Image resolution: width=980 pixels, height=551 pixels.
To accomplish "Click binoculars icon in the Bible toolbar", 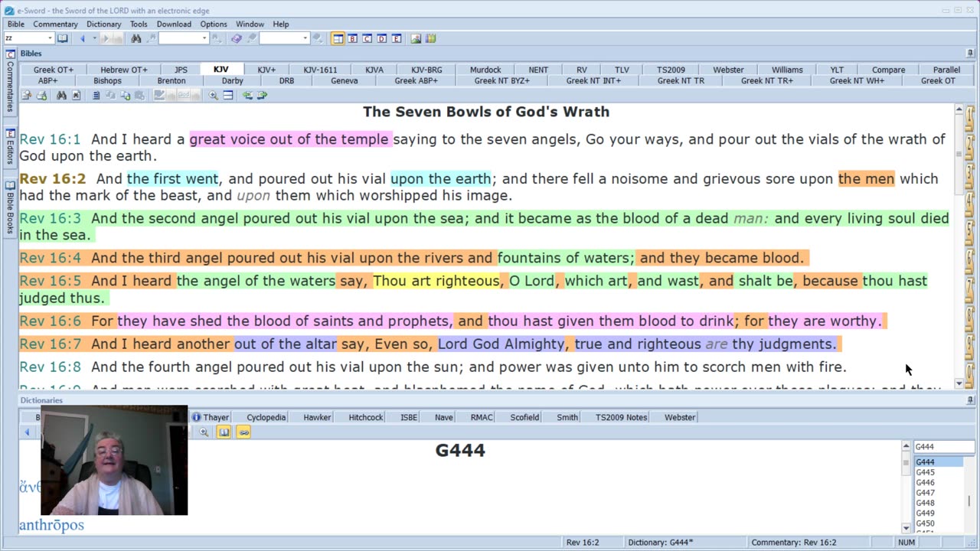I will click(61, 96).
